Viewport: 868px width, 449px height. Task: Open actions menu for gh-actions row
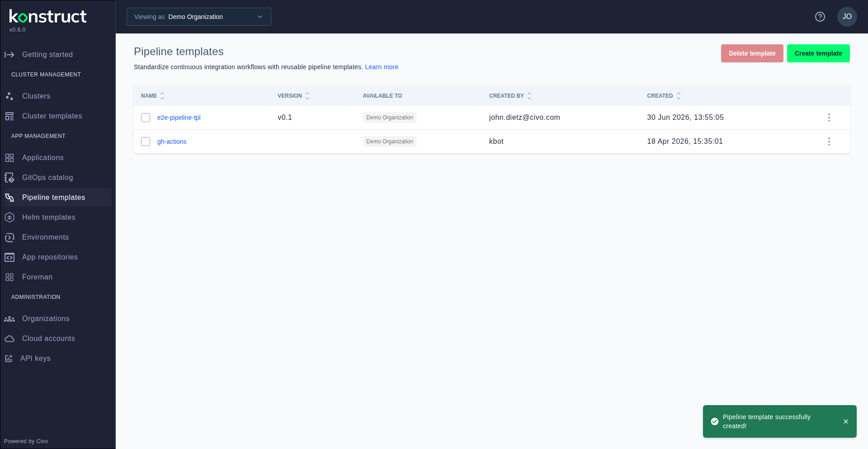[x=829, y=142]
